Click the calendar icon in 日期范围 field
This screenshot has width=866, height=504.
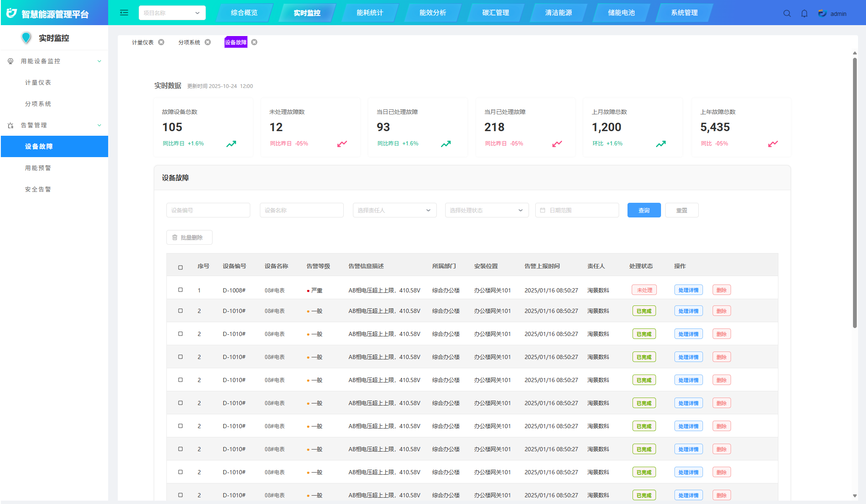[543, 210]
